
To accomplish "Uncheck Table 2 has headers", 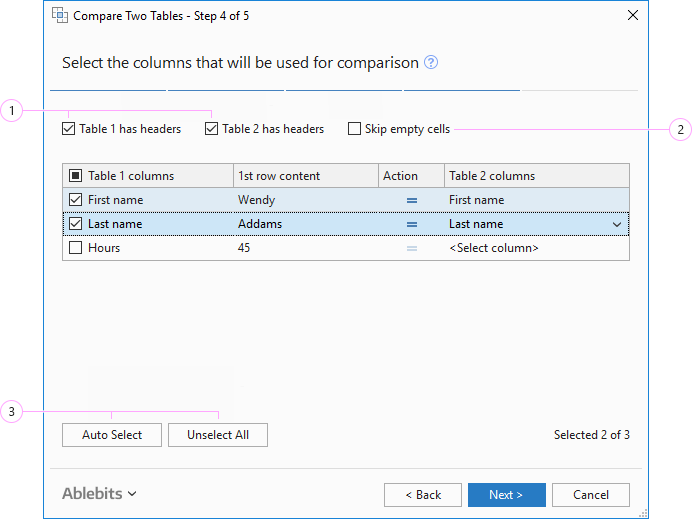I will [211, 129].
